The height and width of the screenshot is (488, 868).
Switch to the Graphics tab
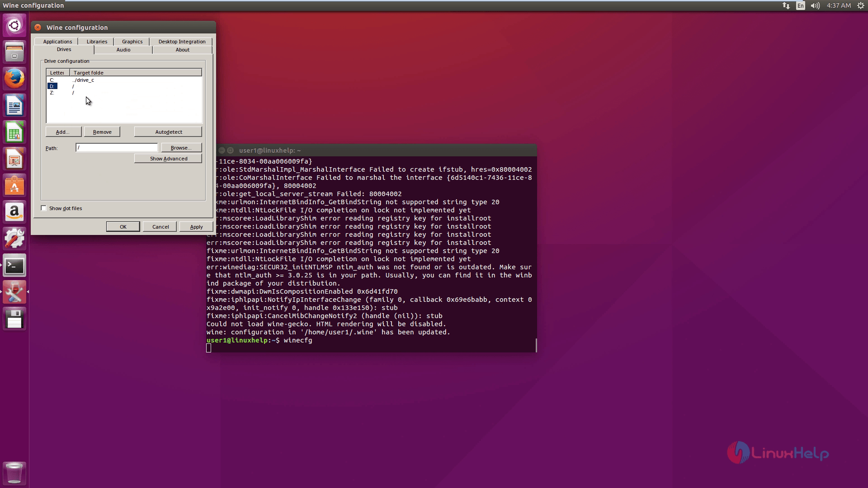point(132,41)
